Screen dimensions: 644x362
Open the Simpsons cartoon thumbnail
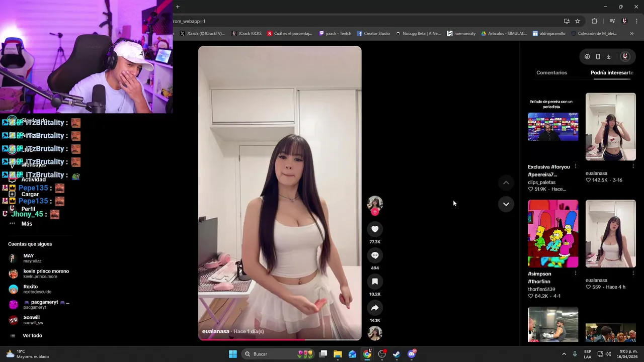(x=553, y=234)
